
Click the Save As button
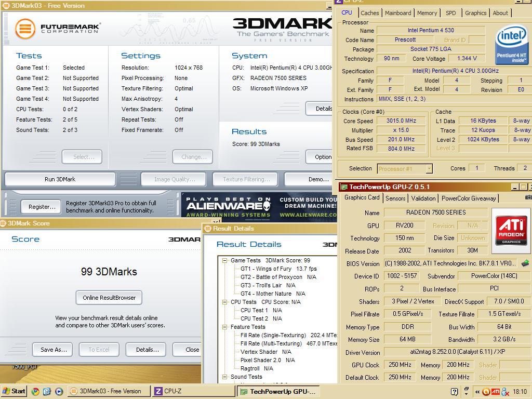click(x=53, y=350)
